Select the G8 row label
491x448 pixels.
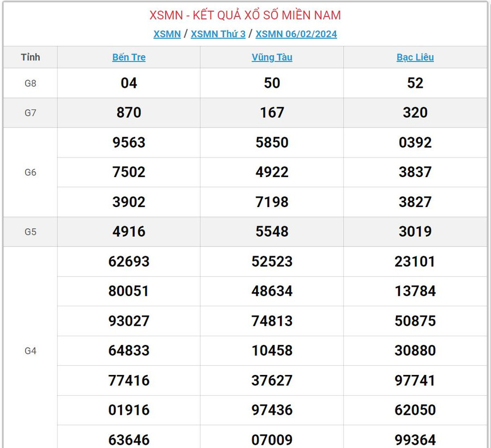(x=31, y=83)
